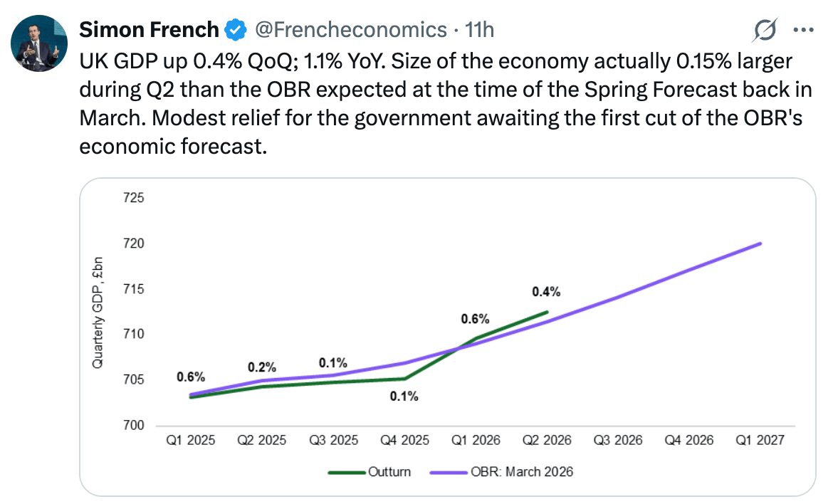Viewport: 833px width, 504px height.
Task: Open the @Frencheconomics handle link
Action: coord(351,30)
